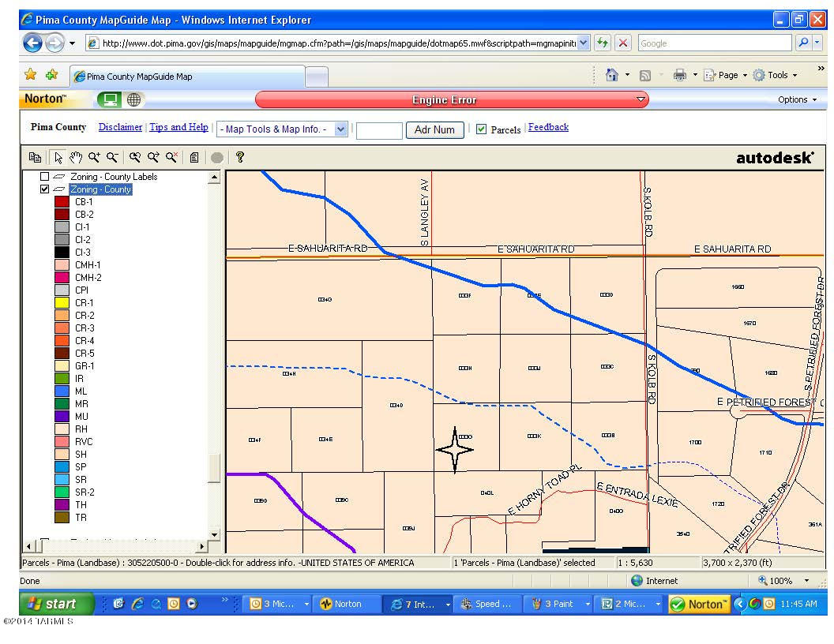Click the Adr Num button
The width and height of the screenshot is (834, 644).
tap(434, 129)
